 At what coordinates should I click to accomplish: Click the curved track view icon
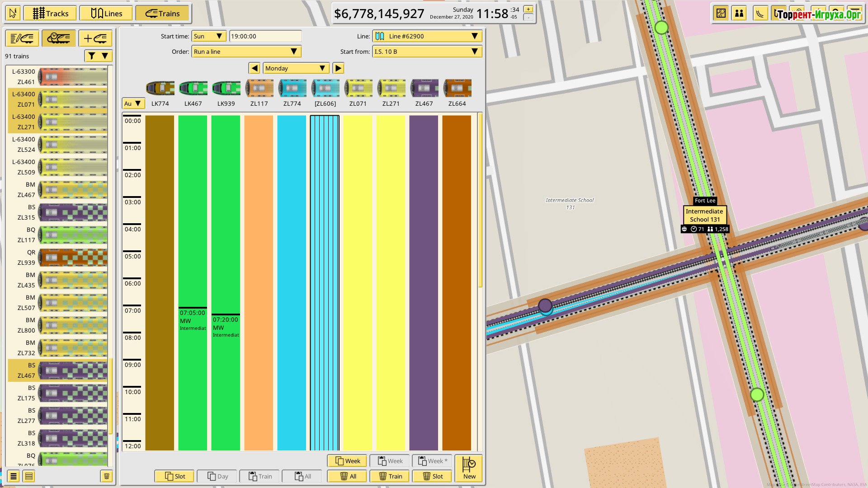[760, 14]
